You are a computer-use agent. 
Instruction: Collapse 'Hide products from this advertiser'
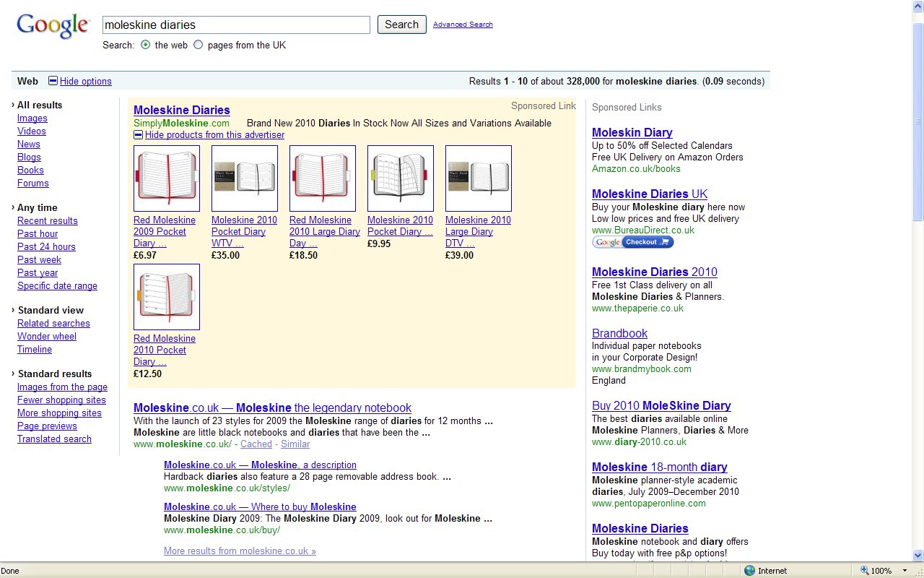tap(214, 135)
